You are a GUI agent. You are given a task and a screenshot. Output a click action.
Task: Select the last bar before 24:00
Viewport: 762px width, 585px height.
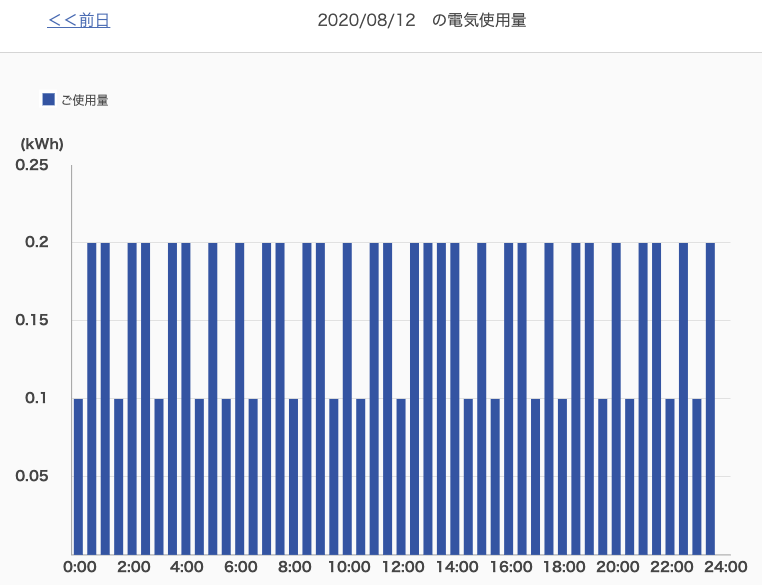point(710,398)
